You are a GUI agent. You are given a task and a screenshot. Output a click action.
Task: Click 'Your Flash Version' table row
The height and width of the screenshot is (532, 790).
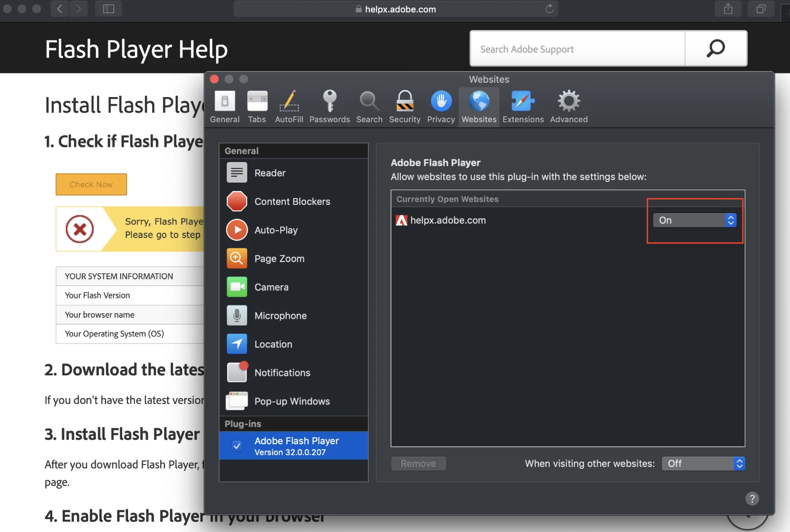130,295
